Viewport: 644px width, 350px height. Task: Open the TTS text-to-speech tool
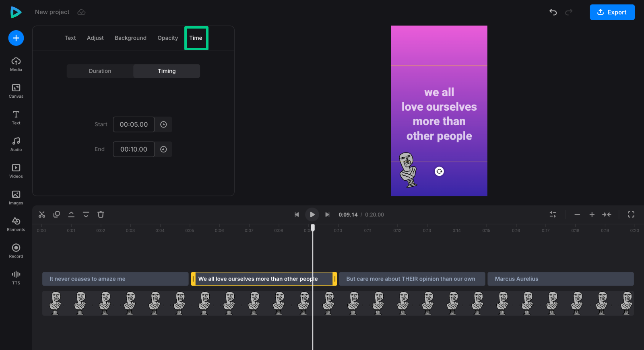pyautogui.click(x=16, y=278)
